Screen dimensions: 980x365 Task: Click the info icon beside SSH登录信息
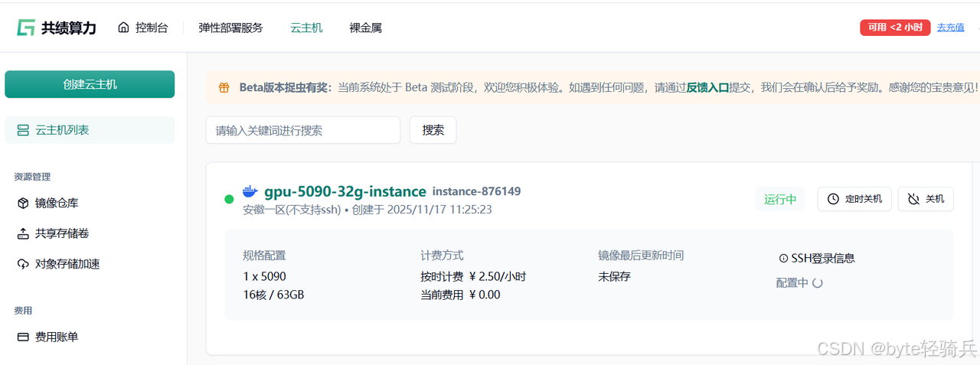[783, 259]
